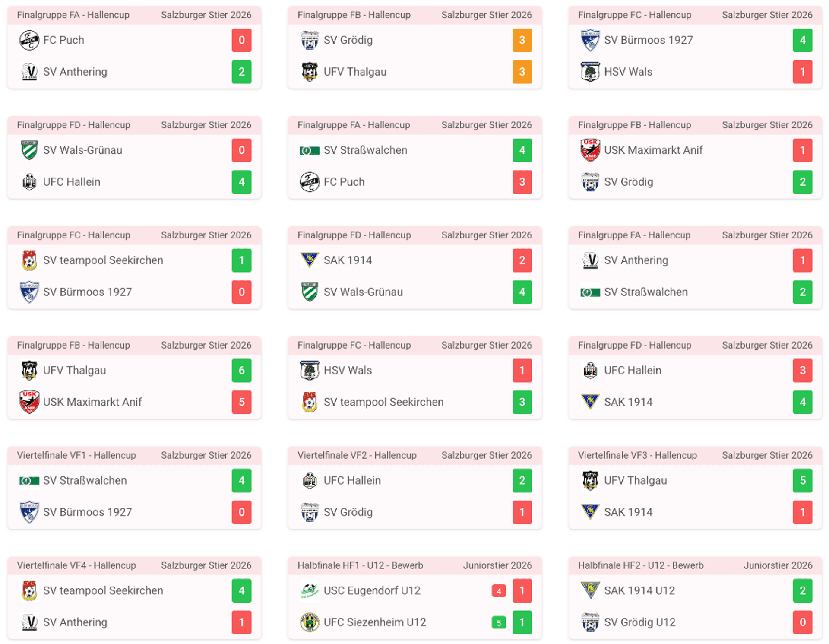The image size is (829, 644).
Task: Click the Halbfinale HF2 - U12 - Bewerb header
Action: (x=641, y=565)
